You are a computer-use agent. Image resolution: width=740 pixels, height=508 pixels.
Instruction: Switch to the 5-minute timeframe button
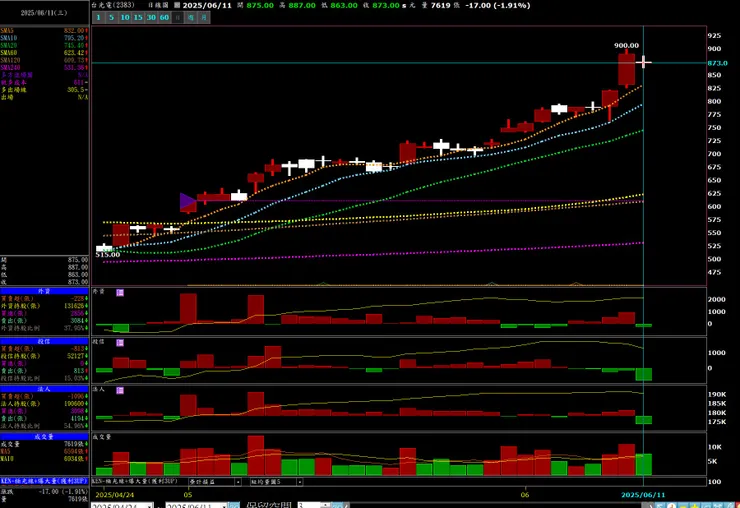[x=111, y=17]
